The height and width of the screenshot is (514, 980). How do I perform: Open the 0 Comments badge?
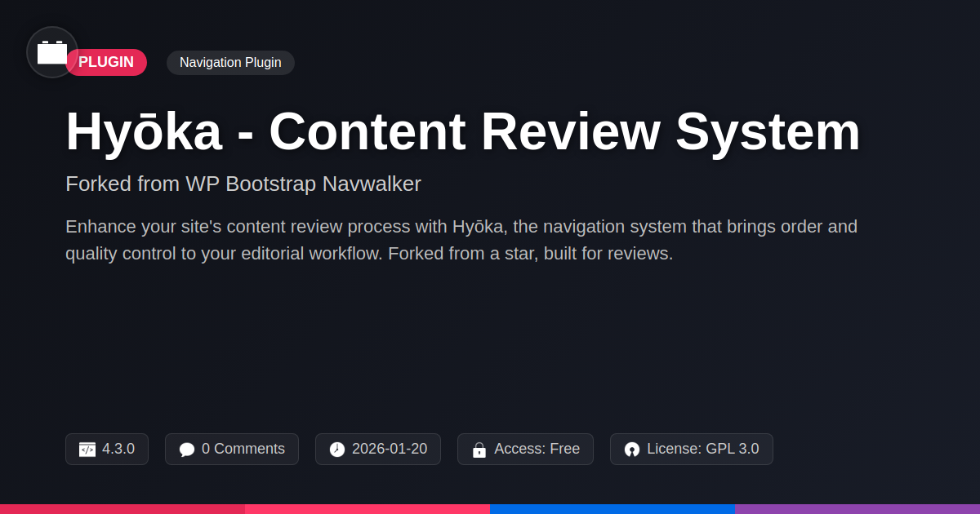pos(232,449)
